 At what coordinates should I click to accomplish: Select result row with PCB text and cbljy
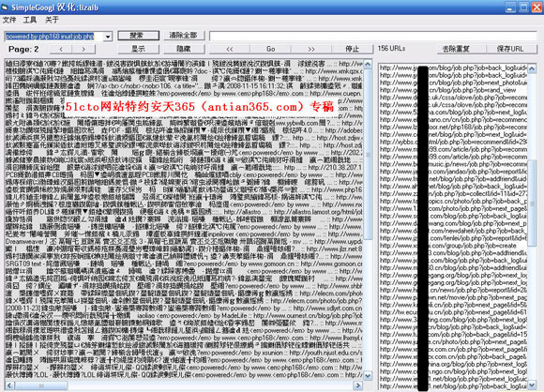tap(184, 174)
